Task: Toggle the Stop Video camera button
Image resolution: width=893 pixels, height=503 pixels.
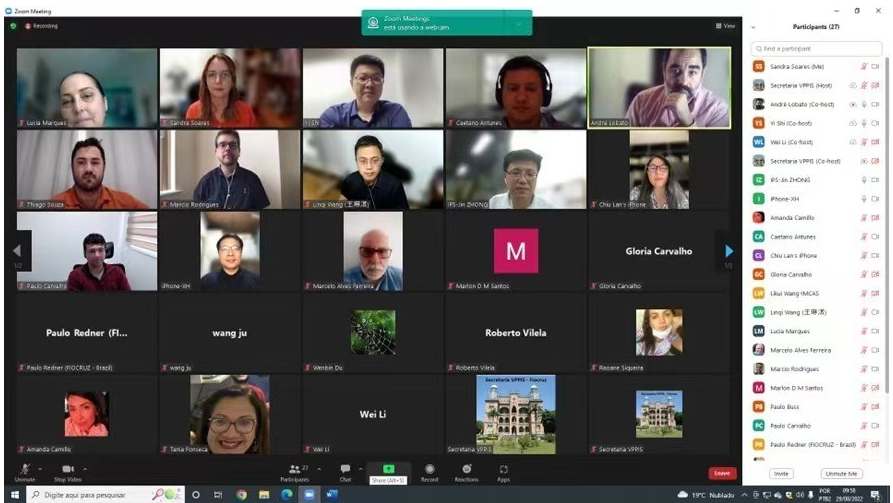Action: tap(67, 469)
